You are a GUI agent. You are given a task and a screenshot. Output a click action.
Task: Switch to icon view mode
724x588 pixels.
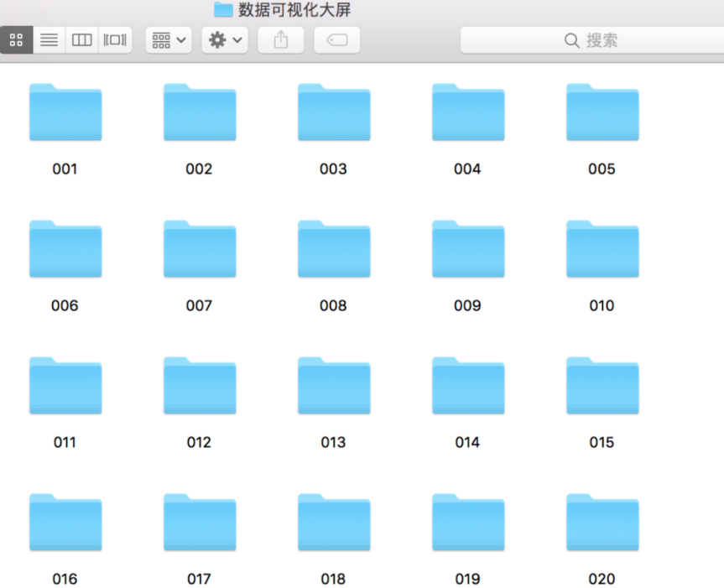click(x=17, y=40)
